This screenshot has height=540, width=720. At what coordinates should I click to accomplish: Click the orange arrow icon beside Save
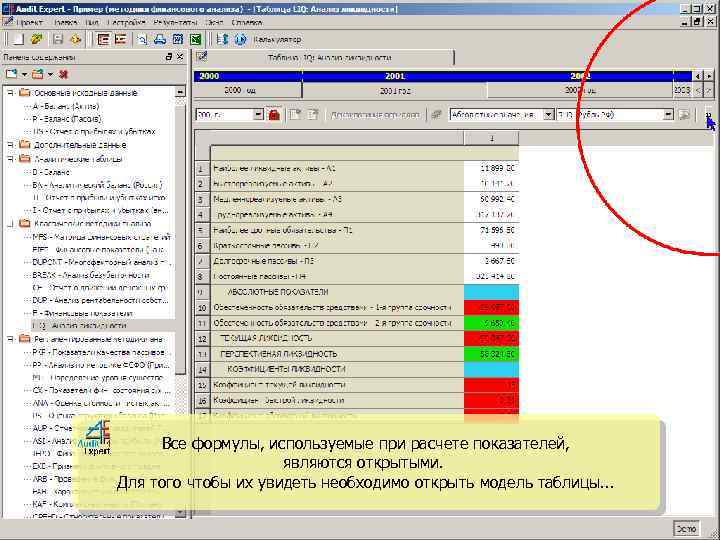(x=76, y=39)
